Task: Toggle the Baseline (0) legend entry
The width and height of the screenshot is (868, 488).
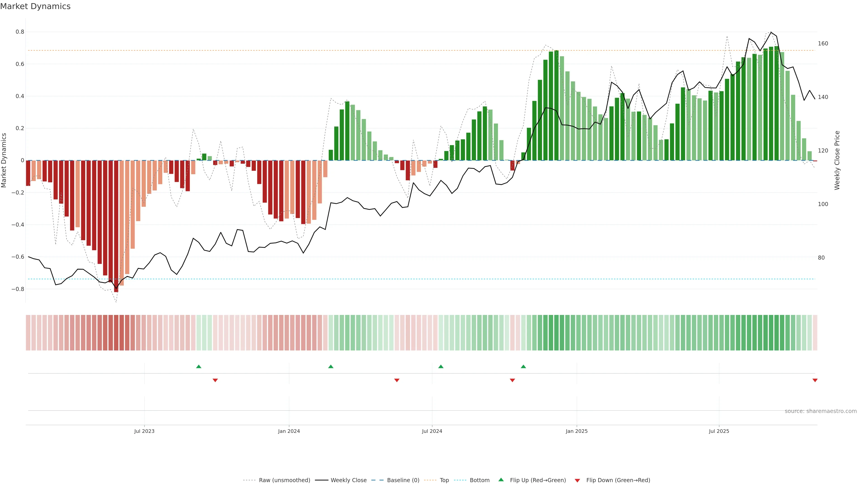Action: tap(403, 480)
